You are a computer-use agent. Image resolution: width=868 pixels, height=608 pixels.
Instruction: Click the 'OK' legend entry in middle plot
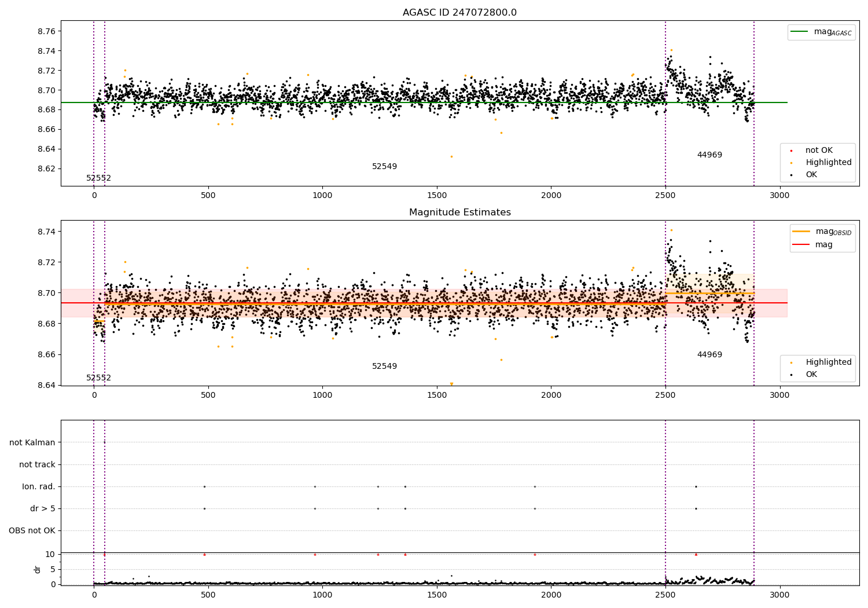pos(803,375)
